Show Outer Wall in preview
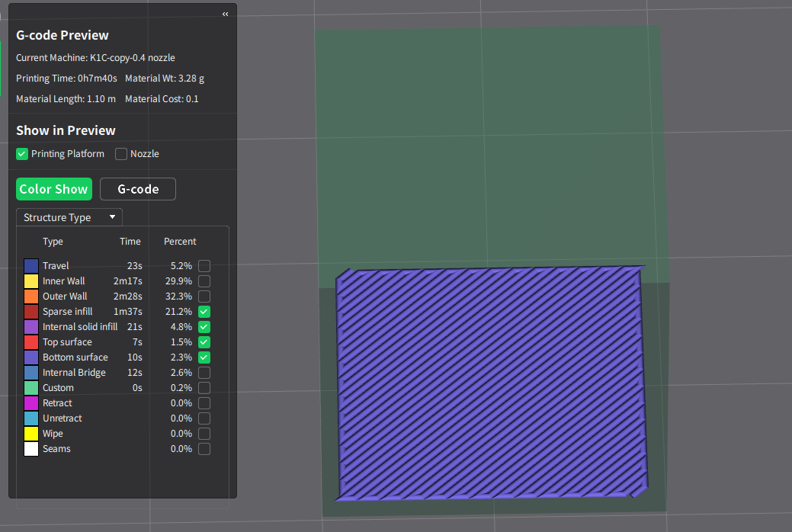The width and height of the screenshot is (792, 532). point(204,296)
